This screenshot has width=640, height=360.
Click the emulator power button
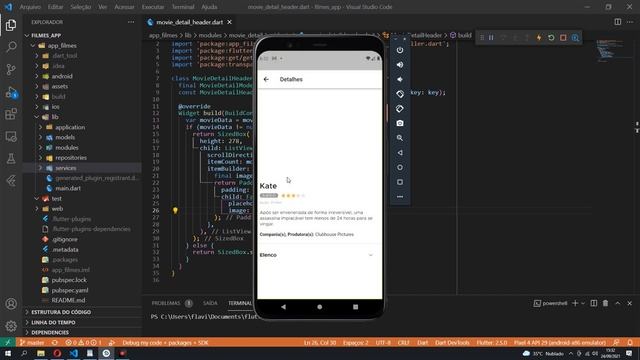coord(400,50)
